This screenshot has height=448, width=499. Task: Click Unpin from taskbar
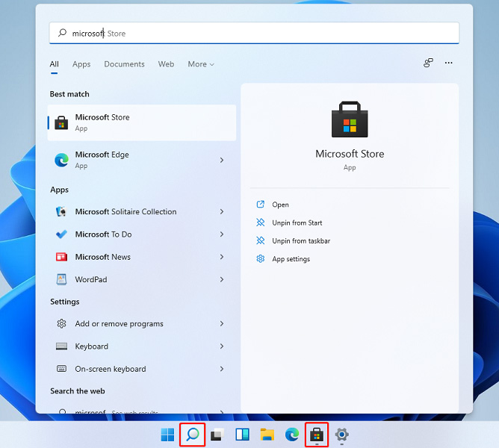[x=301, y=241]
